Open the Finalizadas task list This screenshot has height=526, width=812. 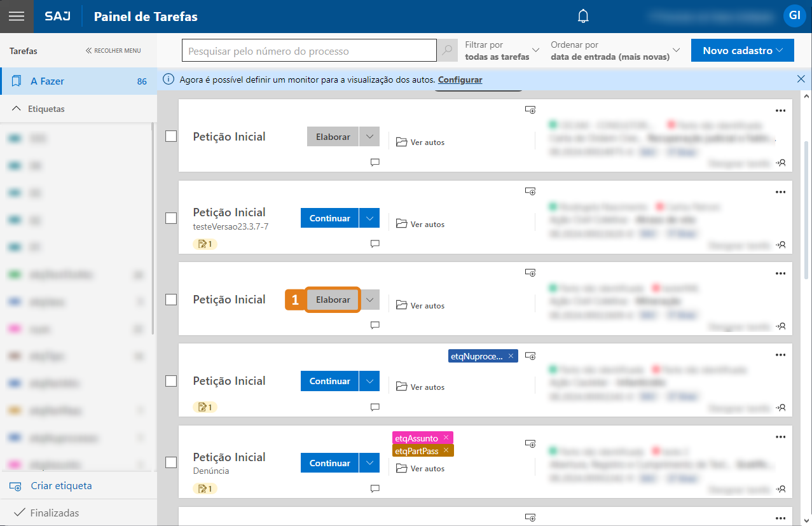54,513
